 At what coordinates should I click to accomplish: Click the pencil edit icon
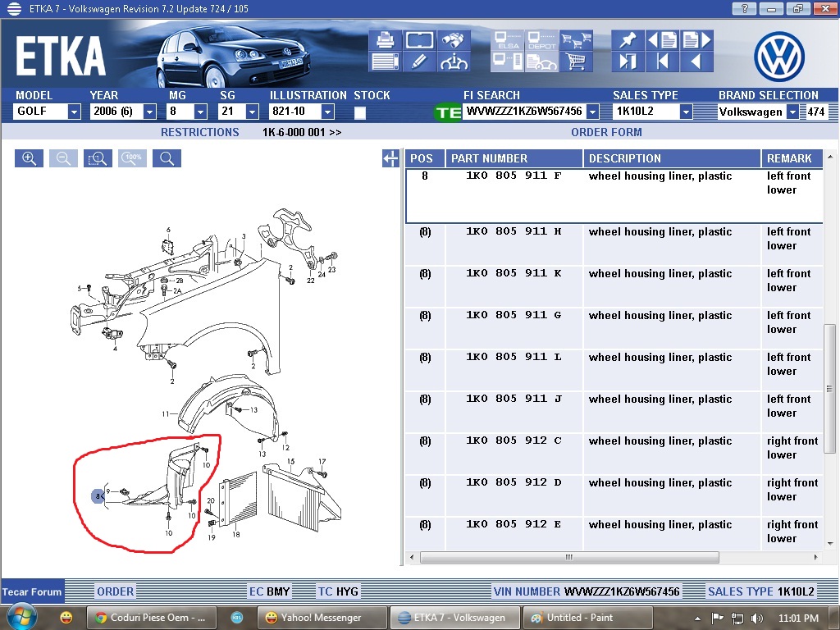(x=419, y=62)
